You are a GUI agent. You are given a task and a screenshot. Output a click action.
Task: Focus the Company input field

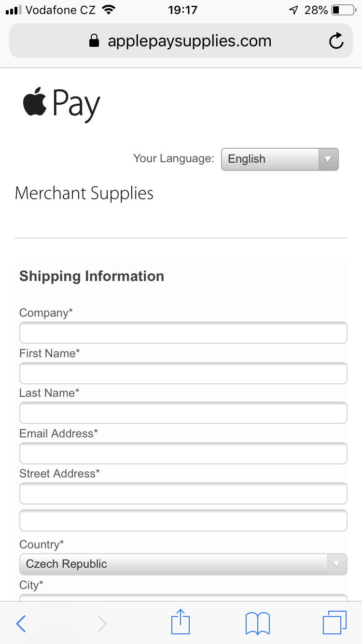tap(183, 333)
